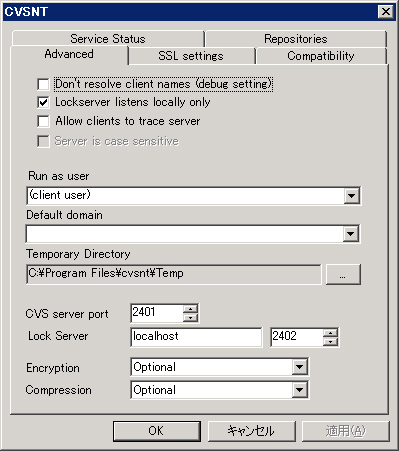Open the Repositories tab

(296, 39)
